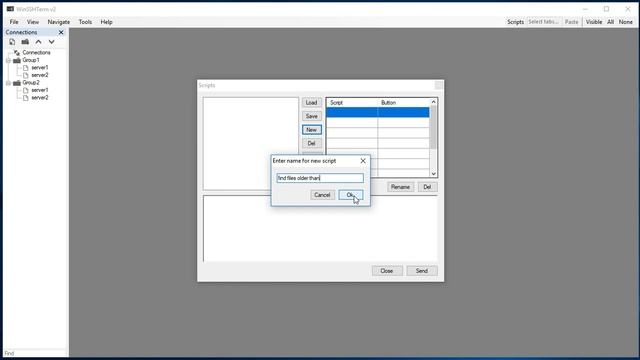Click the Del button beside Rename
This screenshot has width=640, height=360.
point(427,187)
